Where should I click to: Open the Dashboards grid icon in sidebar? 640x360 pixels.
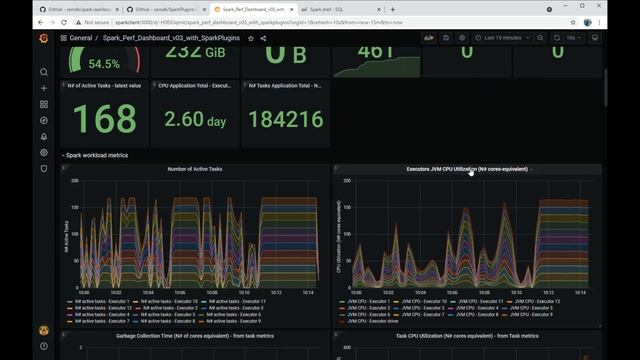click(x=44, y=104)
